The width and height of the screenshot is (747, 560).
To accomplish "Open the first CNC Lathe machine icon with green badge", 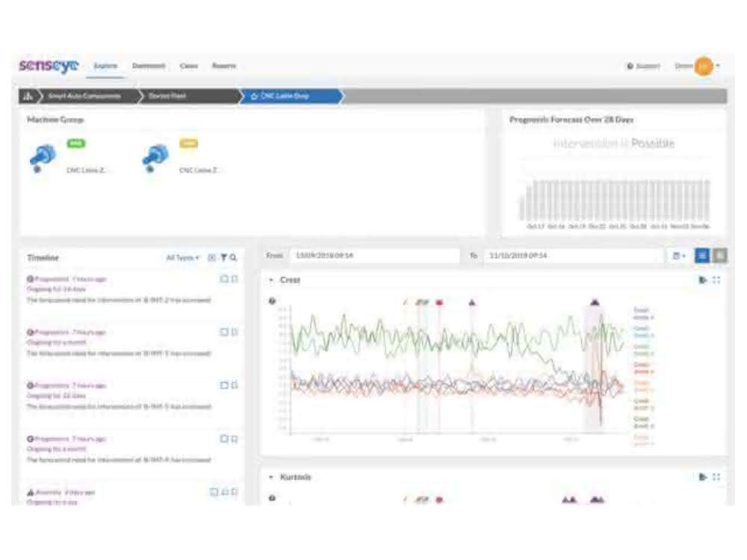I will click(x=43, y=157).
